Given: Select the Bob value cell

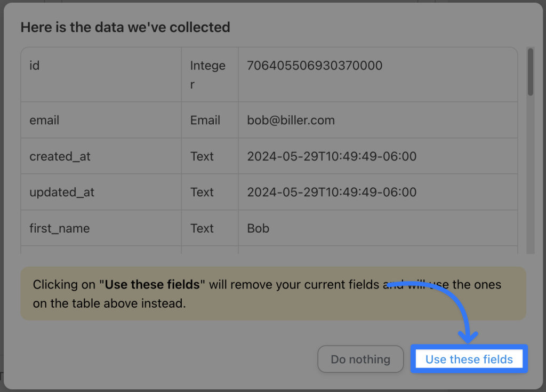Looking at the screenshot, I should [x=258, y=228].
